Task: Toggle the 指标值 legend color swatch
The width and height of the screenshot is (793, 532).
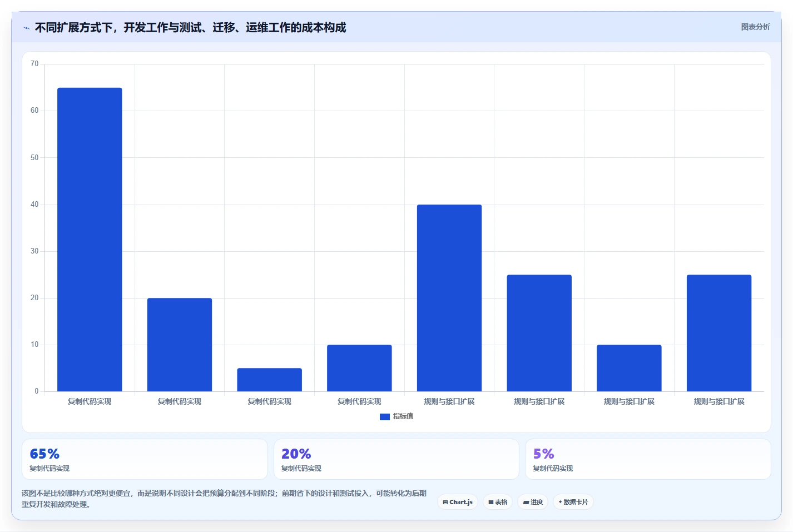Action: [x=385, y=416]
